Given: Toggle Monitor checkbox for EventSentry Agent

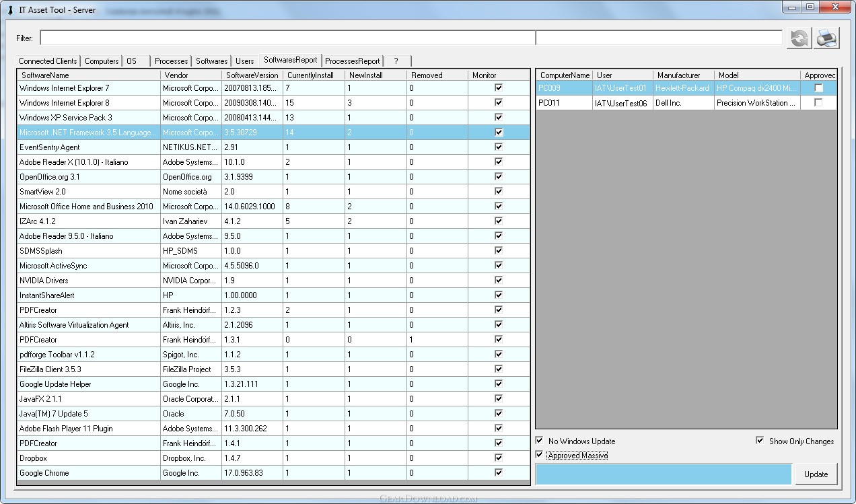Looking at the screenshot, I should [x=499, y=147].
